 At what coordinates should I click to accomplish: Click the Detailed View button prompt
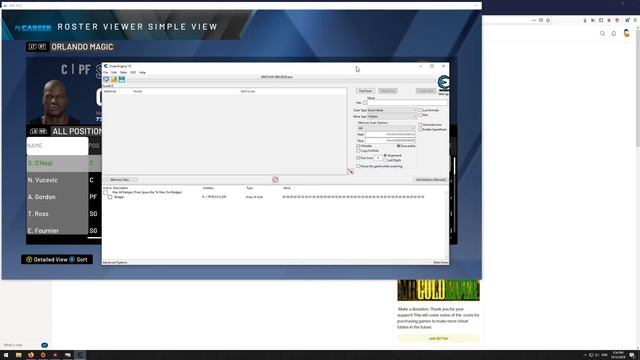tap(47, 260)
